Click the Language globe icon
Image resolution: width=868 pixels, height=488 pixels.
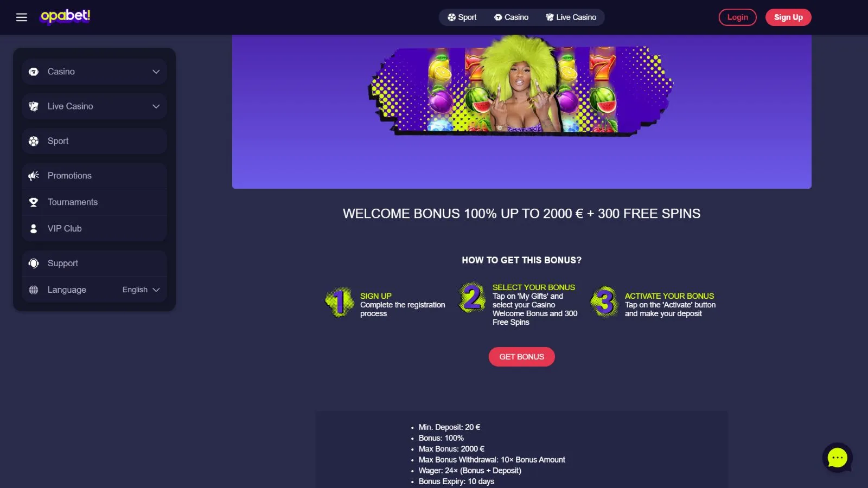click(34, 290)
